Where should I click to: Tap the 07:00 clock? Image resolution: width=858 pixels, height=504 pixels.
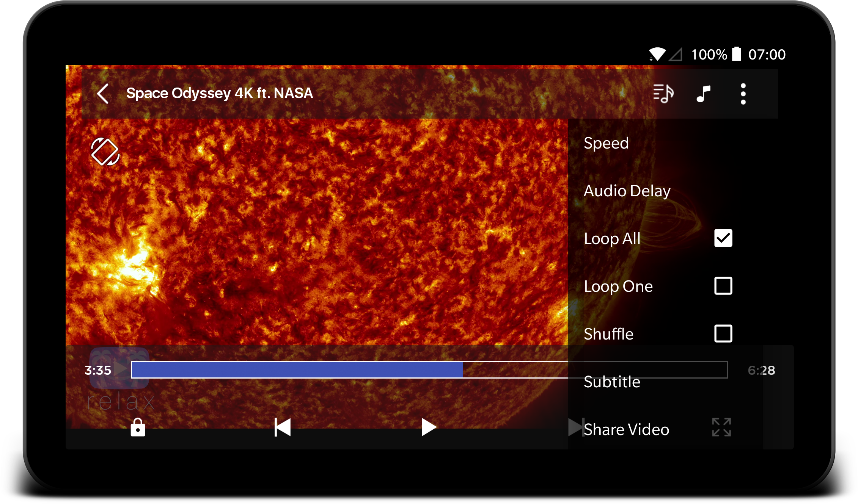(767, 55)
